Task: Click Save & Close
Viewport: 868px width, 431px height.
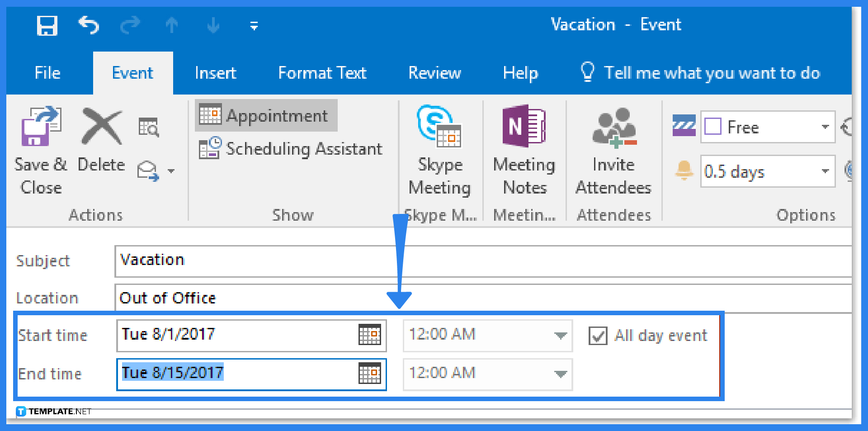Action: [x=41, y=152]
